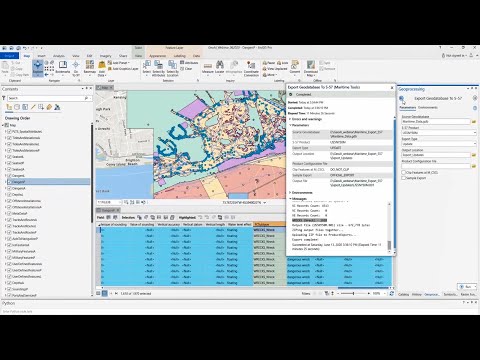Switch to the Imagery ribbon tab
Image resolution: width=480 pixels, height=360 pixels.
(x=106, y=56)
